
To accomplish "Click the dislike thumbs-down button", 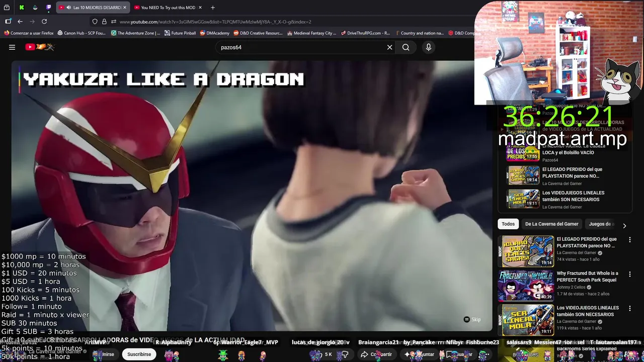I will (345, 354).
